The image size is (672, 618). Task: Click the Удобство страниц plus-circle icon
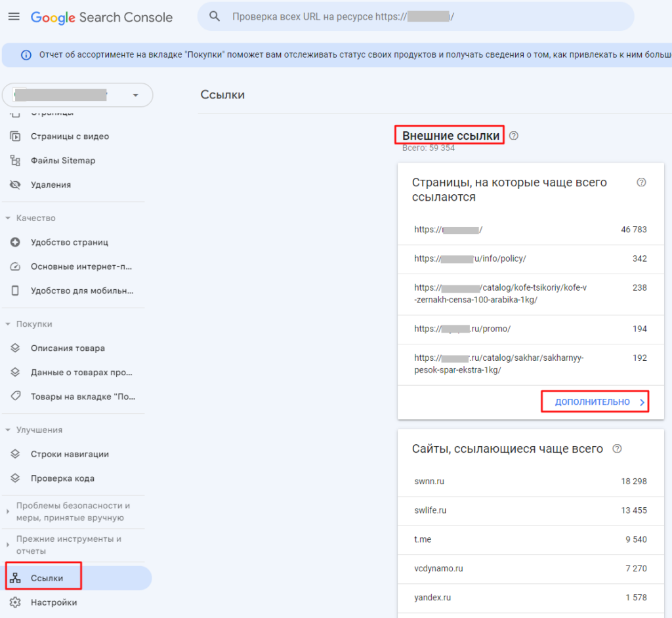(x=15, y=242)
